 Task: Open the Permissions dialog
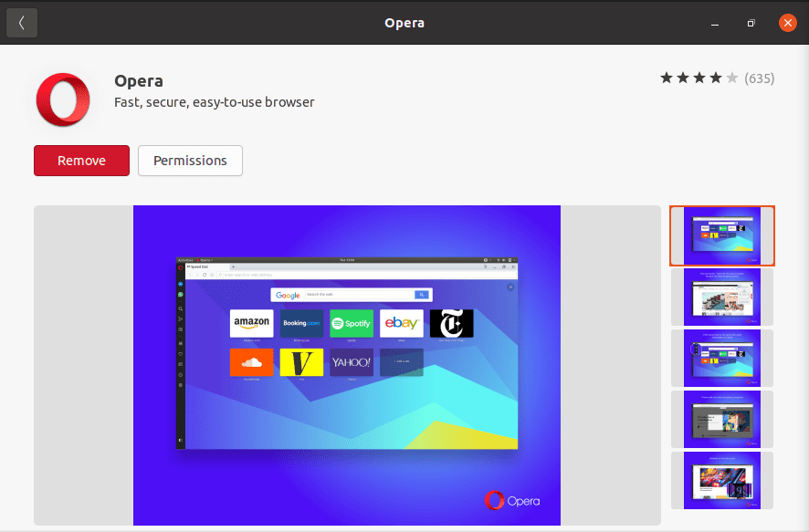[x=190, y=161]
